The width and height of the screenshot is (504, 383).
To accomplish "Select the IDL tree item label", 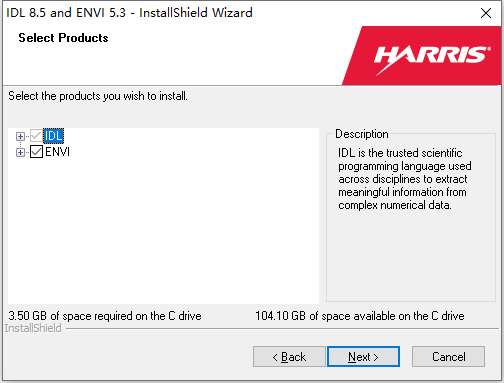I will [x=53, y=136].
